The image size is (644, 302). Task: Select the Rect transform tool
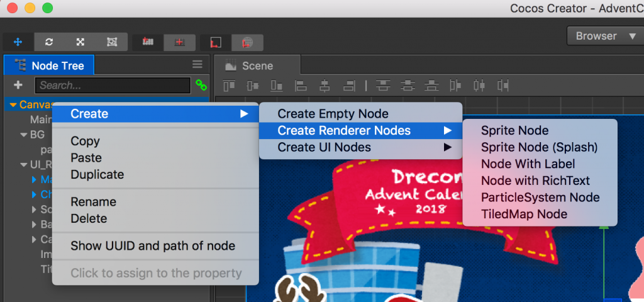pos(112,42)
